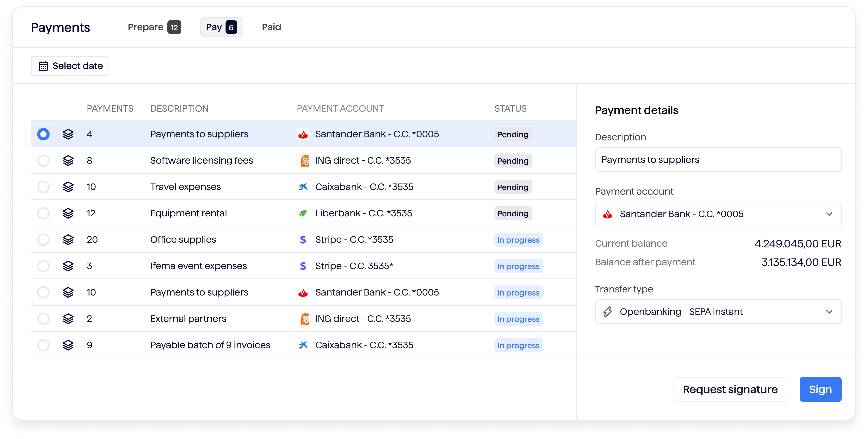The image size is (868, 439).
Task: Click ING lion logo in External partners row
Action: coord(305,319)
